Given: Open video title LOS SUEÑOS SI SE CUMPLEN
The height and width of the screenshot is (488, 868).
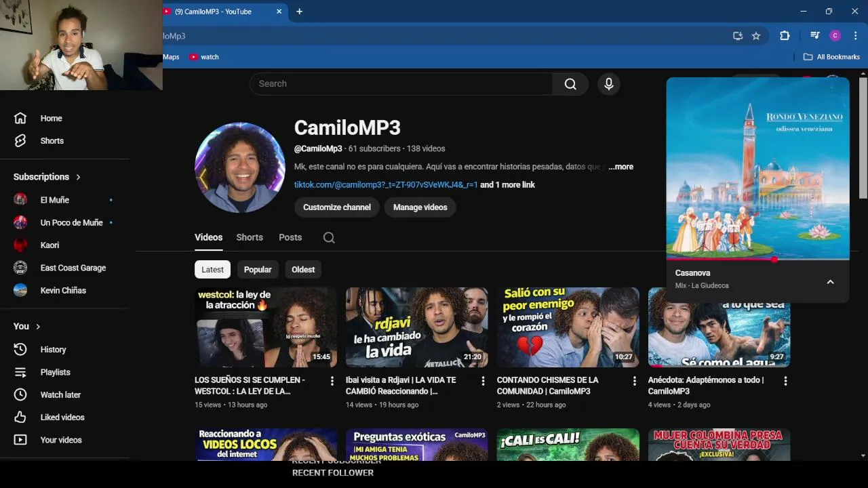Looking at the screenshot, I should [250, 386].
